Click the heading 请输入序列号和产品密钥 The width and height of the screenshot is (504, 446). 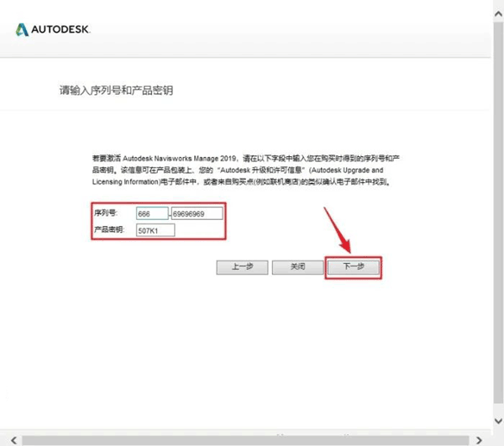click(x=116, y=91)
